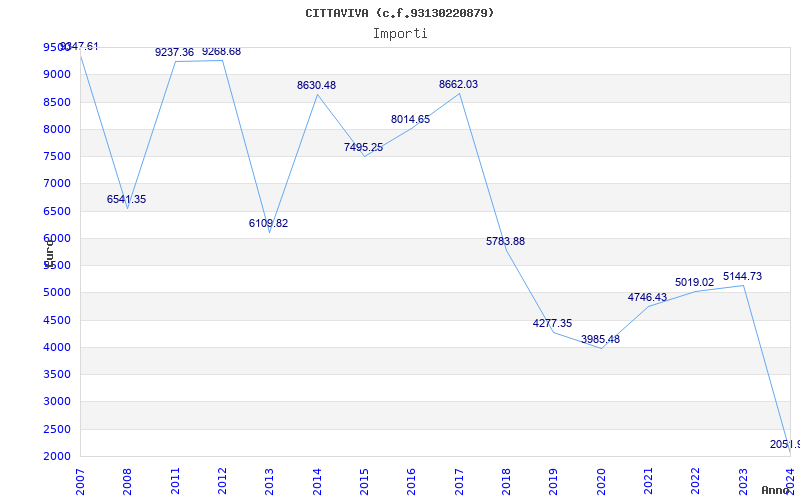
Task: Select the data label 8662.03
Action: (x=459, y=84)
